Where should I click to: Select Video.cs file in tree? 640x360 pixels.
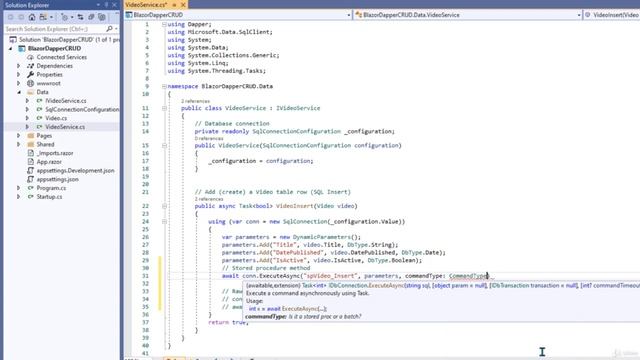56,118
